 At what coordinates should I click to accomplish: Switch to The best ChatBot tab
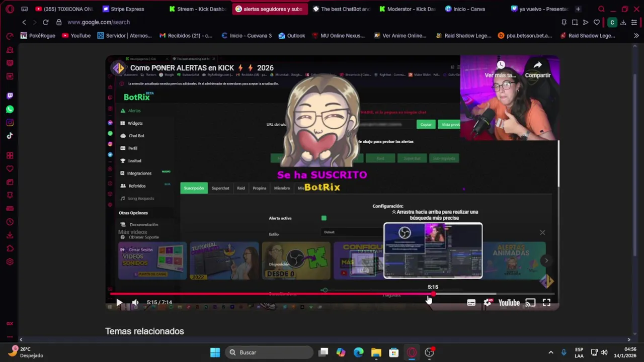tap(342, 9)
